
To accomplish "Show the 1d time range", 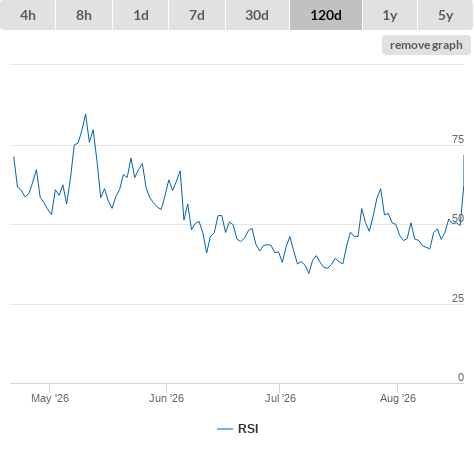I will point(141,15).
